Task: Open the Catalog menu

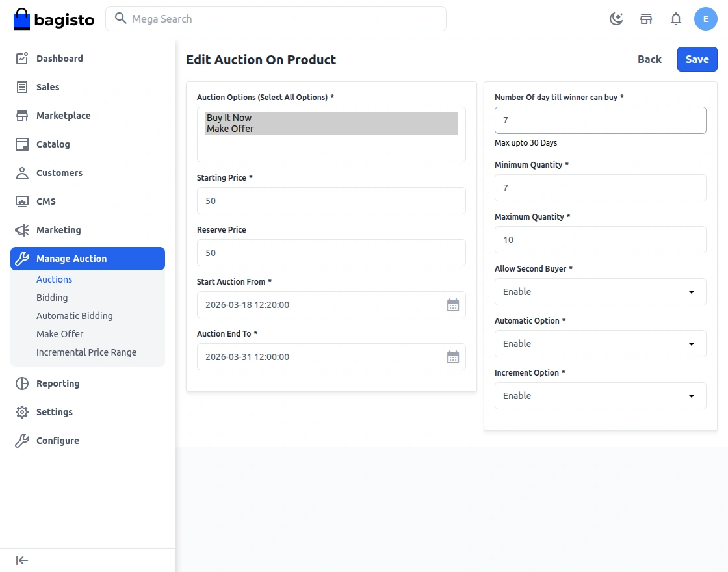Action: click(x=53, y=144)
